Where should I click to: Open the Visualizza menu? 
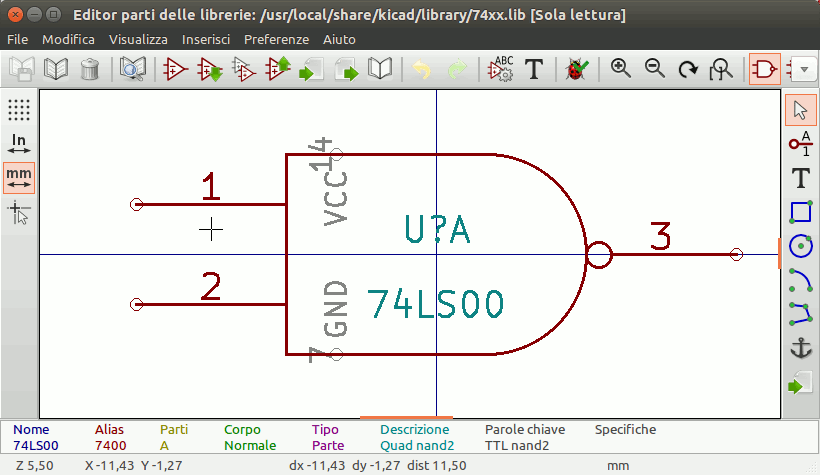[138, 40]
